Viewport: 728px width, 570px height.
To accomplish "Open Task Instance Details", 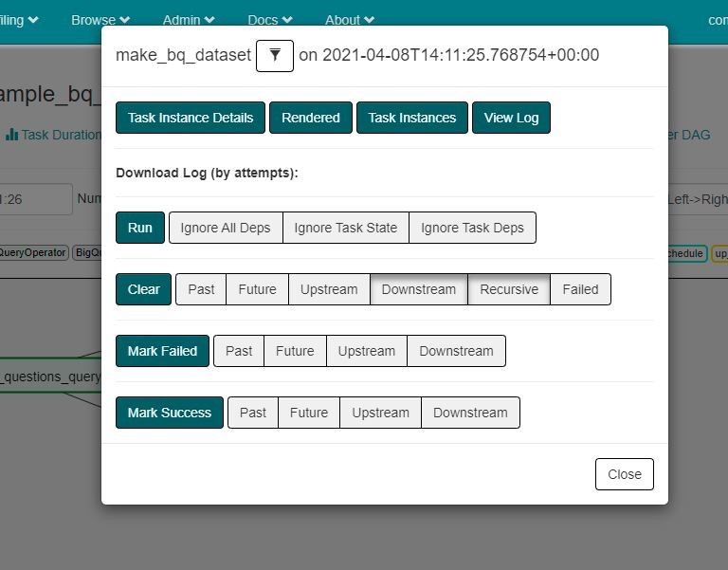I will click(191, 118).
